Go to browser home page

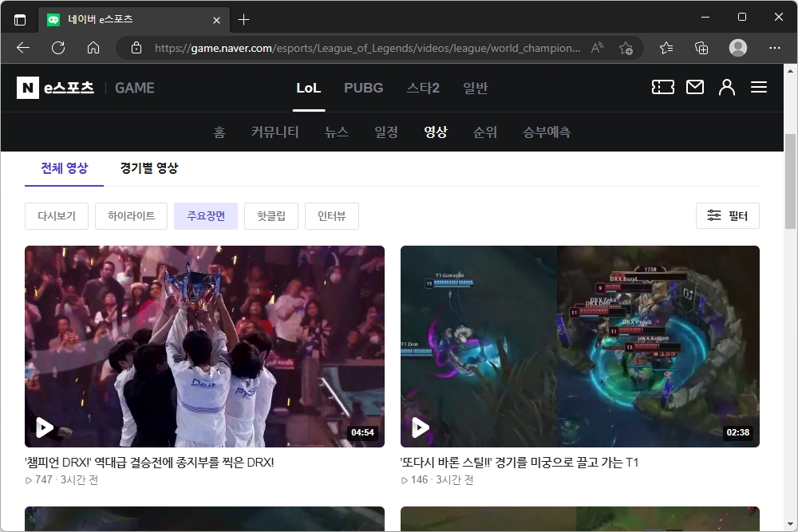tap(93, 48)
